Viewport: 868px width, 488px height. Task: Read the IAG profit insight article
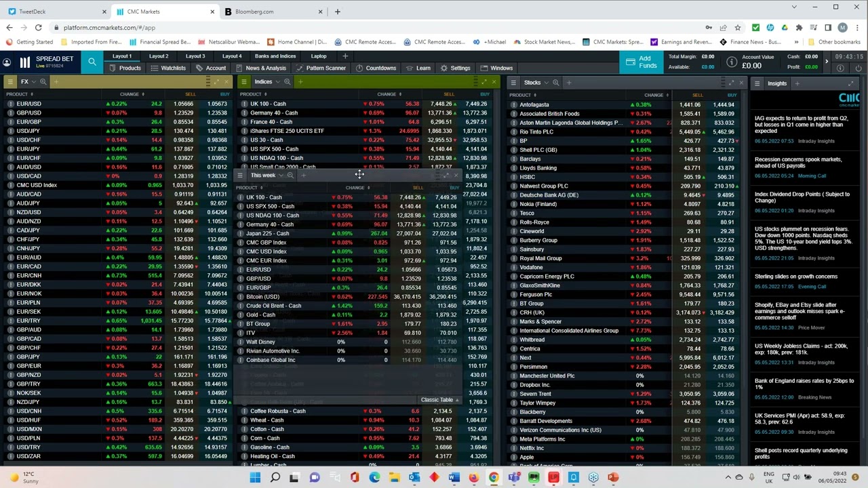click(802, 125)
